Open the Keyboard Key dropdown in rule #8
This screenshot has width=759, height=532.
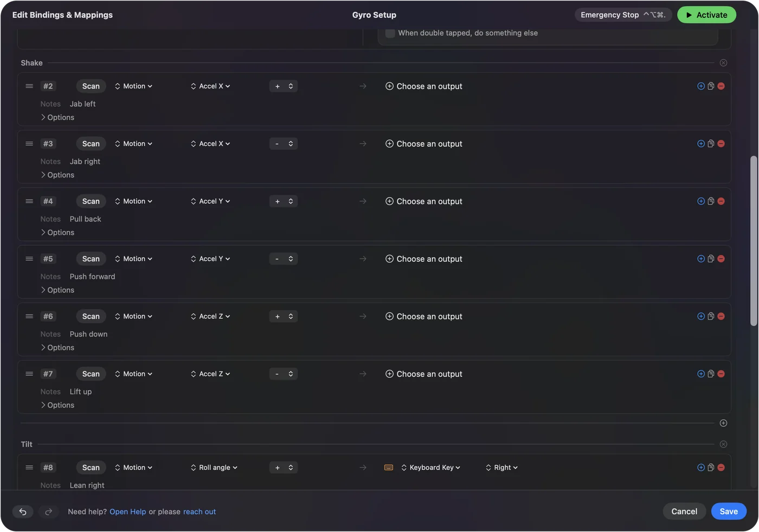tap(430, 467)
